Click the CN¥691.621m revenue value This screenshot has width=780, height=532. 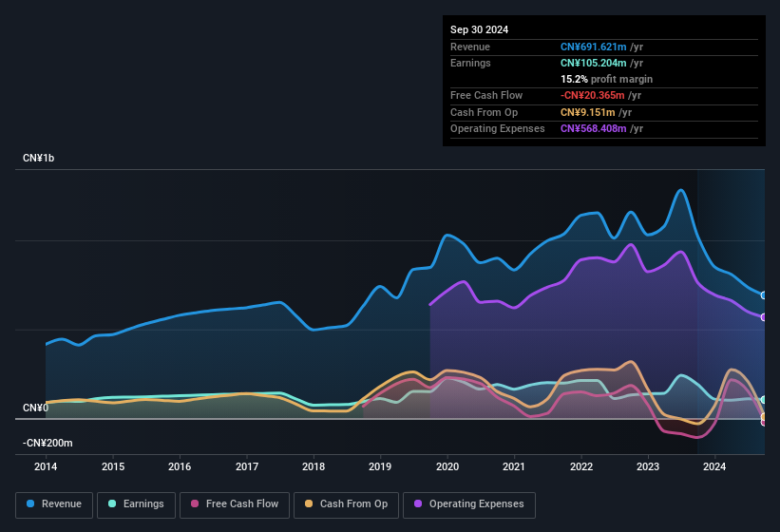pyautogui.click(x=593, y=47)
